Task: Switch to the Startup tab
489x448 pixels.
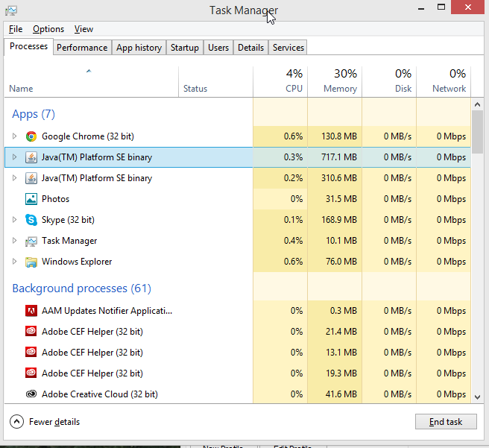Action: pos(185,48)
